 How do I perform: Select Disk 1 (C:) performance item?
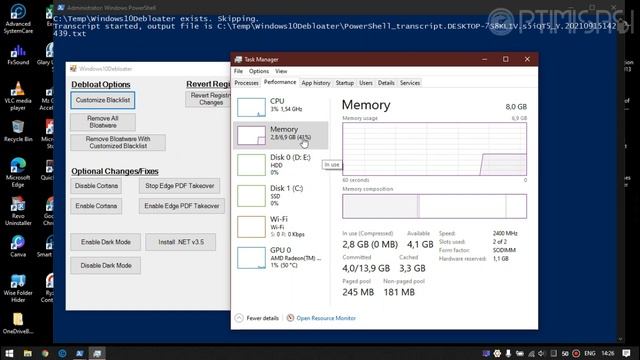281,196
